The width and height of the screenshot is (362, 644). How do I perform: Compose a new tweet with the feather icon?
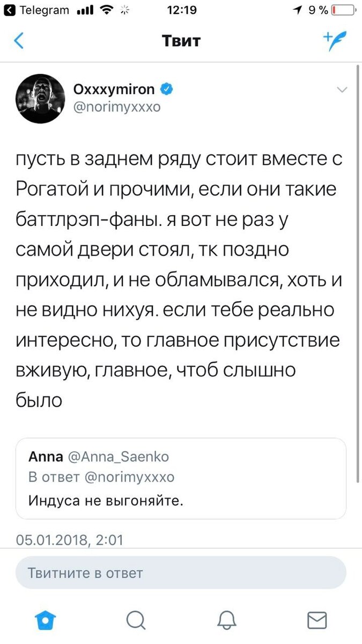click(335, 41)
